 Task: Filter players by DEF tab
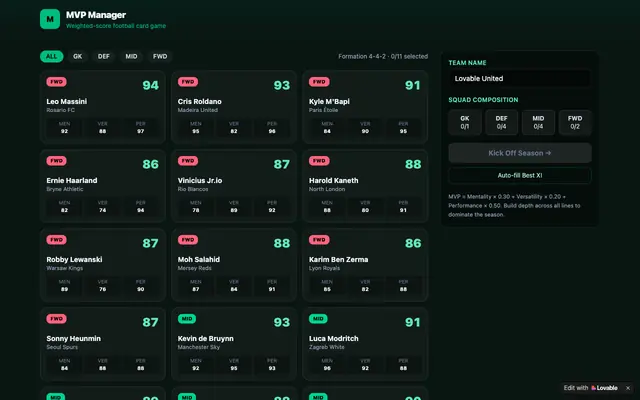(x=104, y=56)
